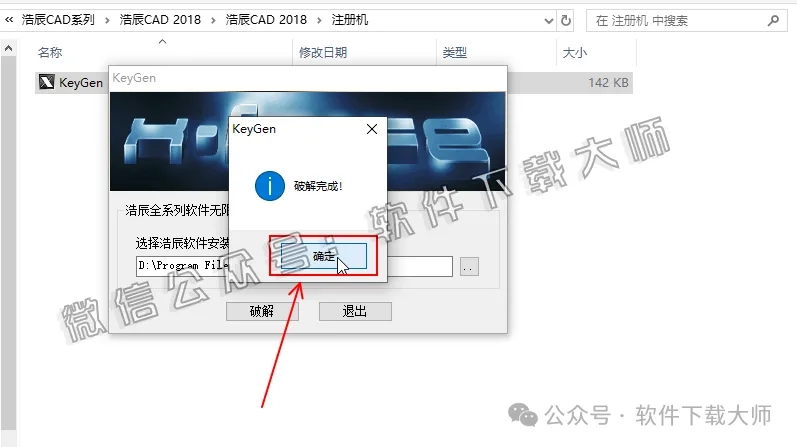The width and height of the screenshot is (797, 447).
Task: Sort files by 大小 column
Action: pos(575,52)
